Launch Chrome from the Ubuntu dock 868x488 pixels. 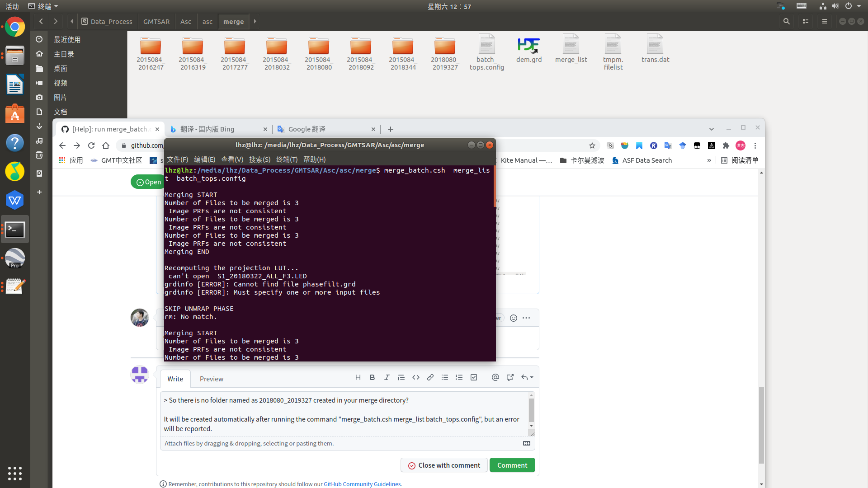[15, 27]
